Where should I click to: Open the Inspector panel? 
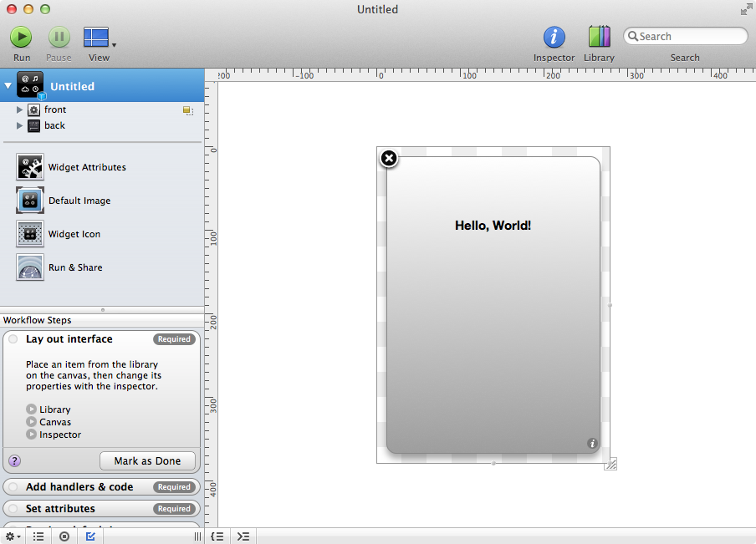pos(554,37)
